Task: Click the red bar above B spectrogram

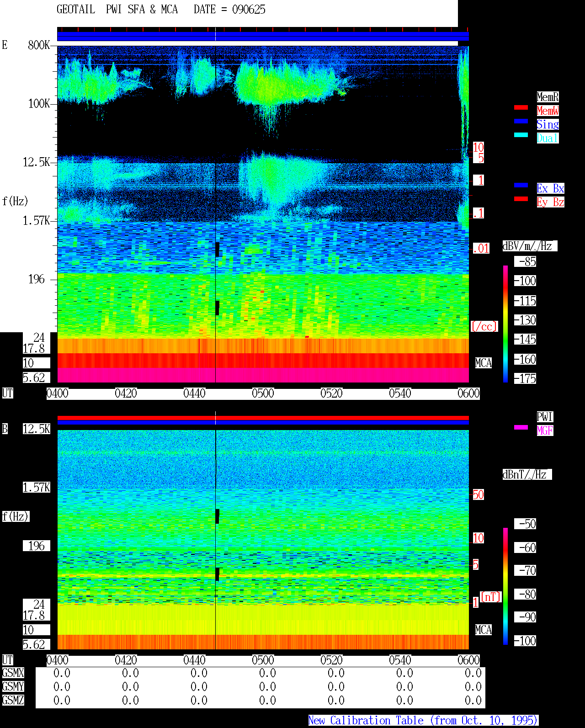Action: (263, 418)
